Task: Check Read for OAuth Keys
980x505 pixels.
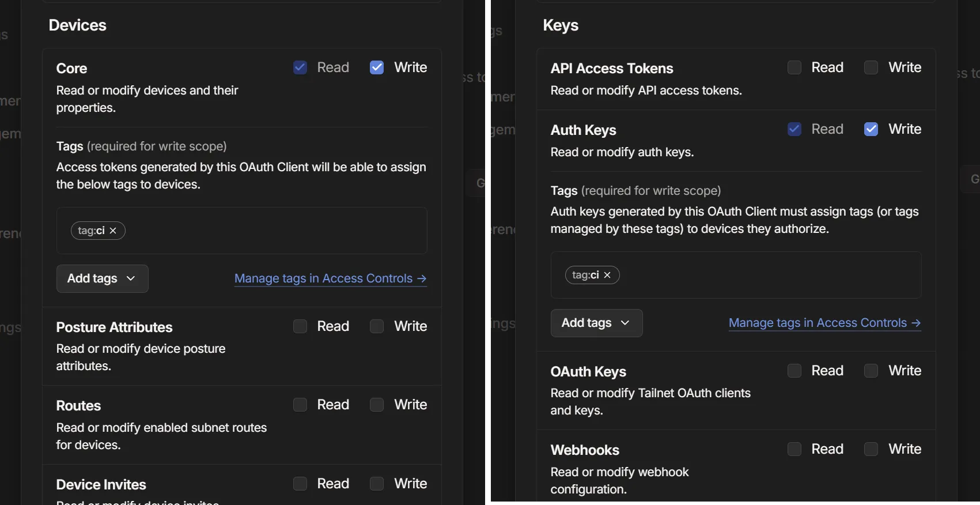Action: click(x=794, y=371)
